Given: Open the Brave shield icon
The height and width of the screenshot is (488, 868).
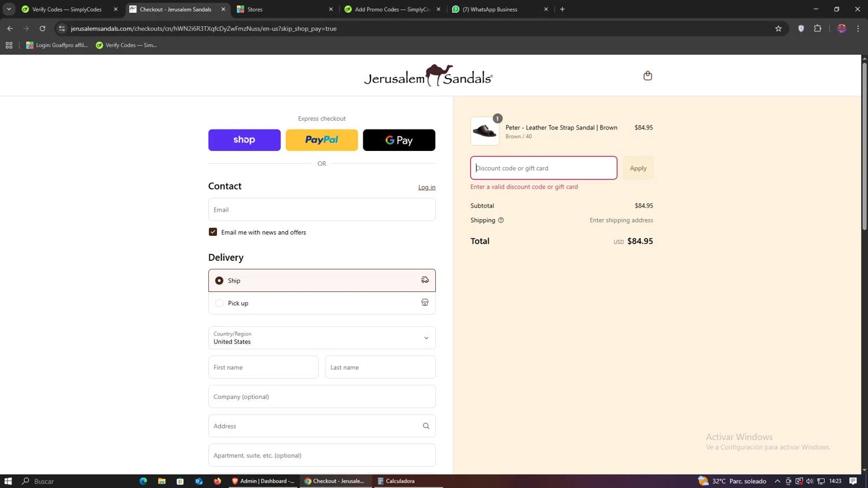Looking at the screenshot, I should pyautogui.click(x=801, y=28).
